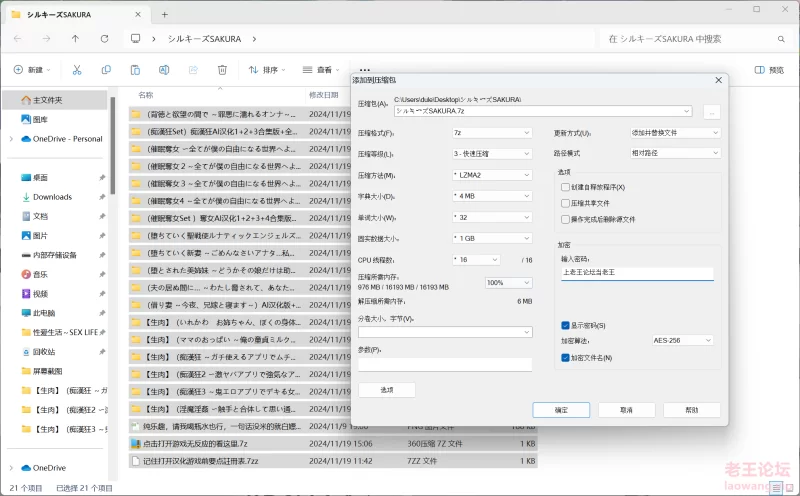Click the Cut scissors icon in Explorer toolbar

click(77, 70)
